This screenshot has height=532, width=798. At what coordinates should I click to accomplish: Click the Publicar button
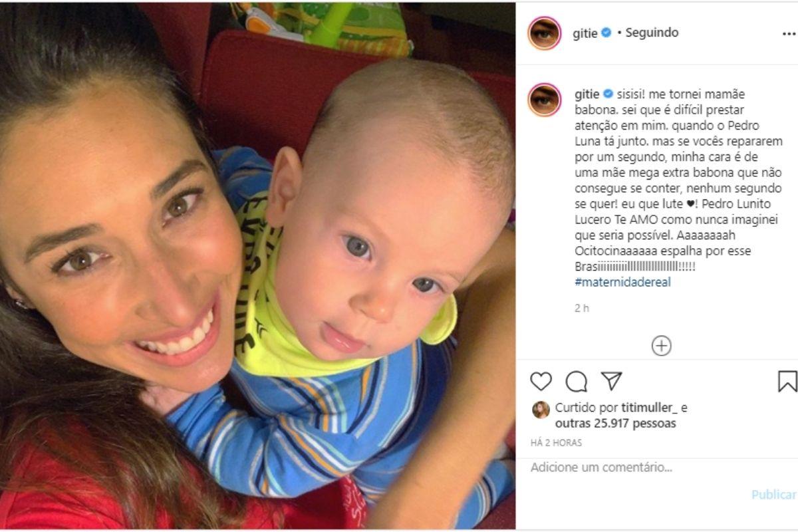774,494
